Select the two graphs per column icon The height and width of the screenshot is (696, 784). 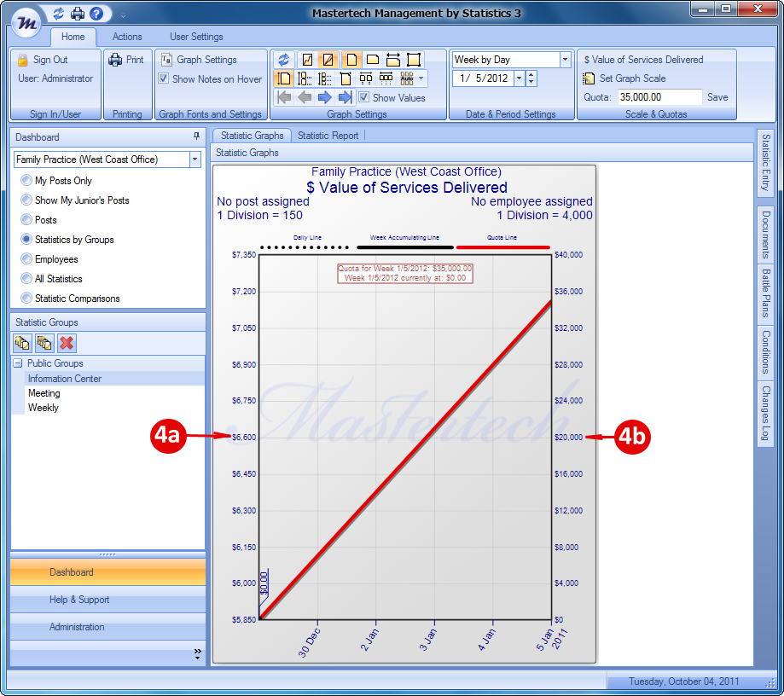pos(305,78)
